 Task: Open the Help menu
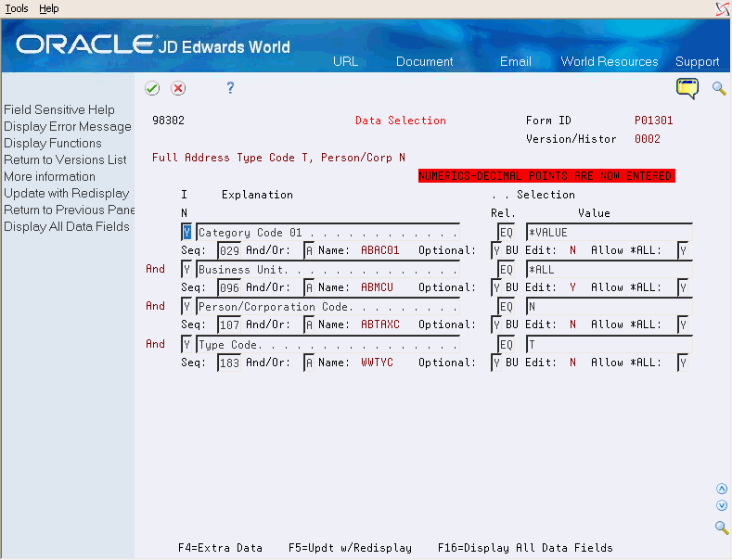click(48, 8)
